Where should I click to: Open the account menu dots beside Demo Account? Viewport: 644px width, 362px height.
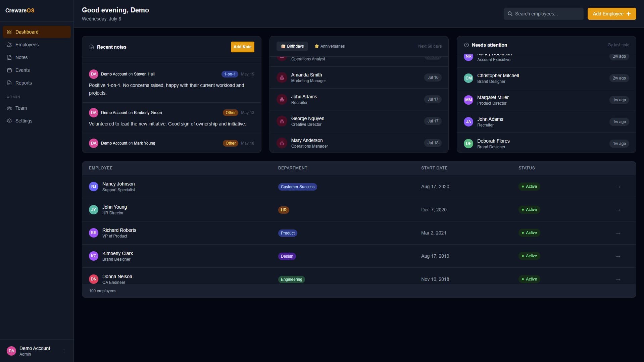[64, 351]
